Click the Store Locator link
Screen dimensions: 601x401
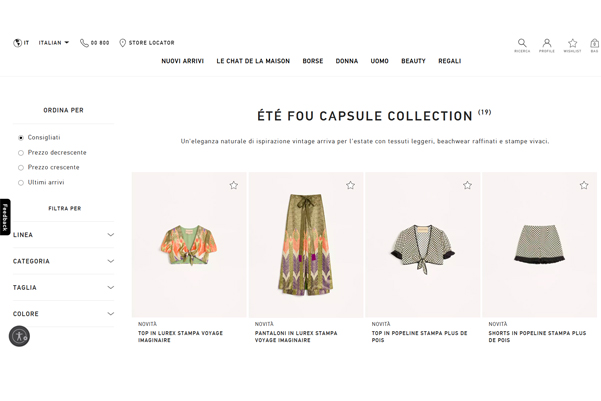tap(147, 43)
